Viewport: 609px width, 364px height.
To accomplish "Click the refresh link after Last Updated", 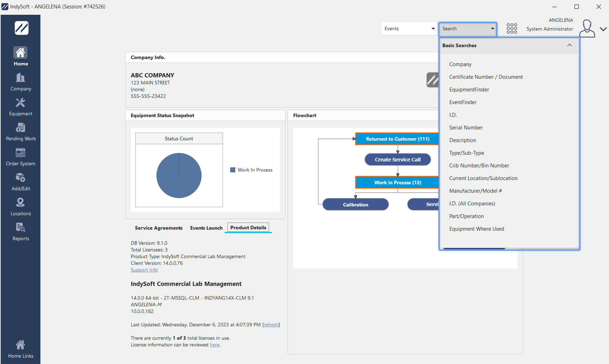I will tap(271, 325).
